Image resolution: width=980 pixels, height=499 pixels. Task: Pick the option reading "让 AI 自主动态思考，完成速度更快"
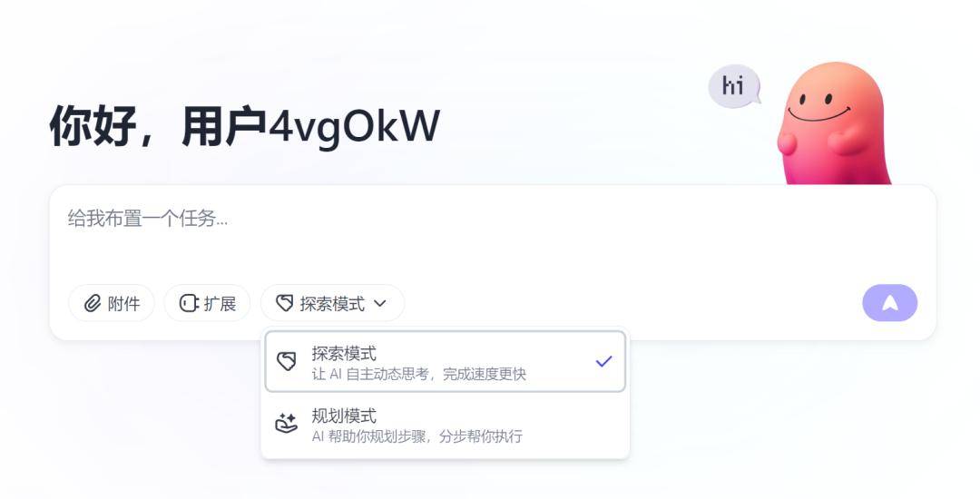(x=418, y=374)
